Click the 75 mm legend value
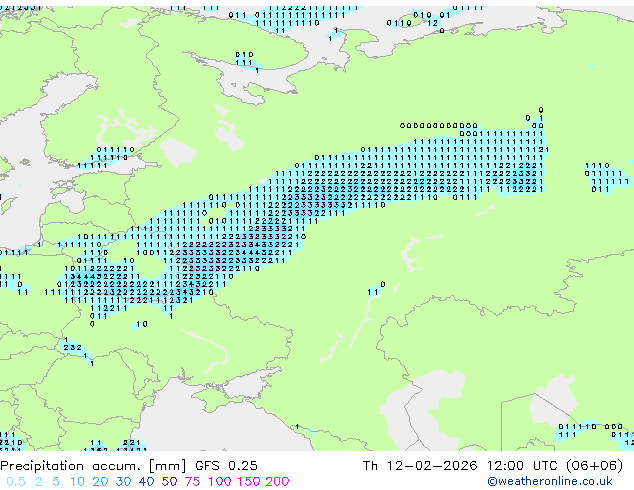Screen dimensions: 634x490 pos(192,482)
